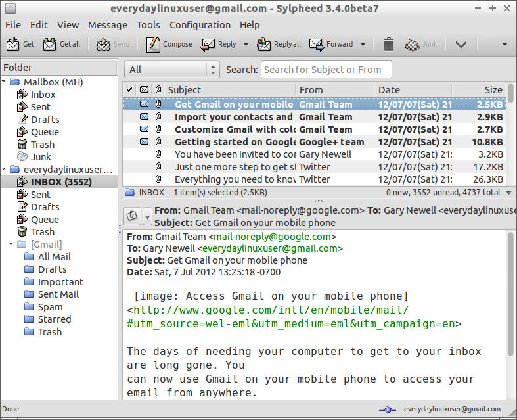The image size is (517, 420).
Task: Open 'Getting started on Google' message
Action: click(x=314, y=142)
